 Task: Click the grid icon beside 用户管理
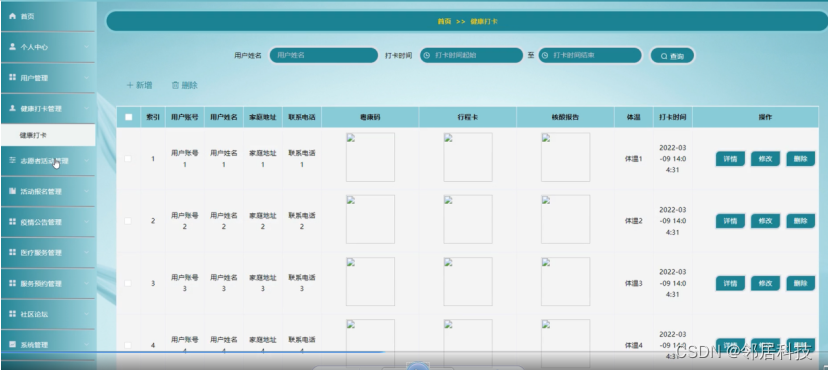click(x=13, y=78)
